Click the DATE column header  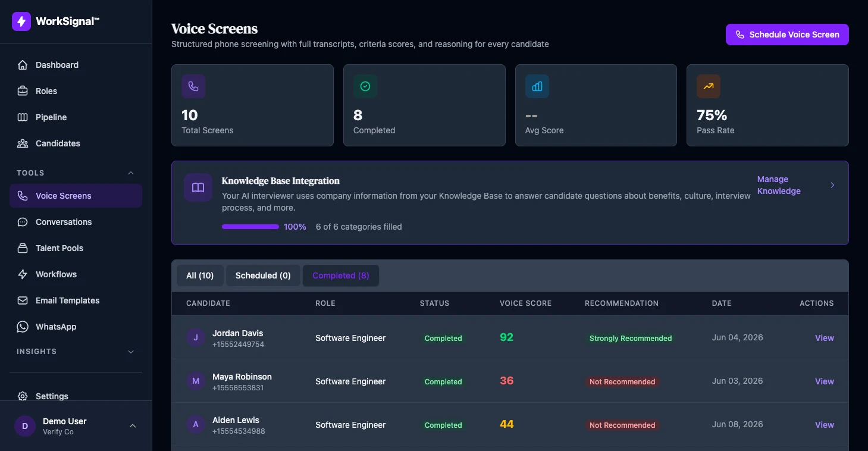tap(722, 303)
